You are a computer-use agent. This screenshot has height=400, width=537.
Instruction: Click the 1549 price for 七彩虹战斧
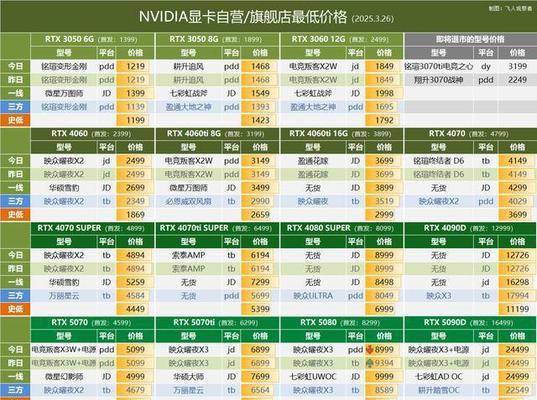(260, 93)
